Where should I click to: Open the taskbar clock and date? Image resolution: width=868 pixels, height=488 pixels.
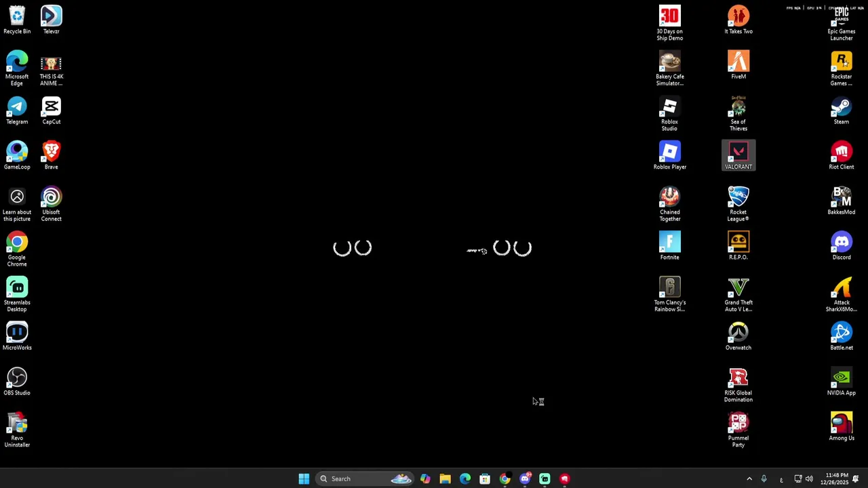pyautogui.click(x=833, y=479)
